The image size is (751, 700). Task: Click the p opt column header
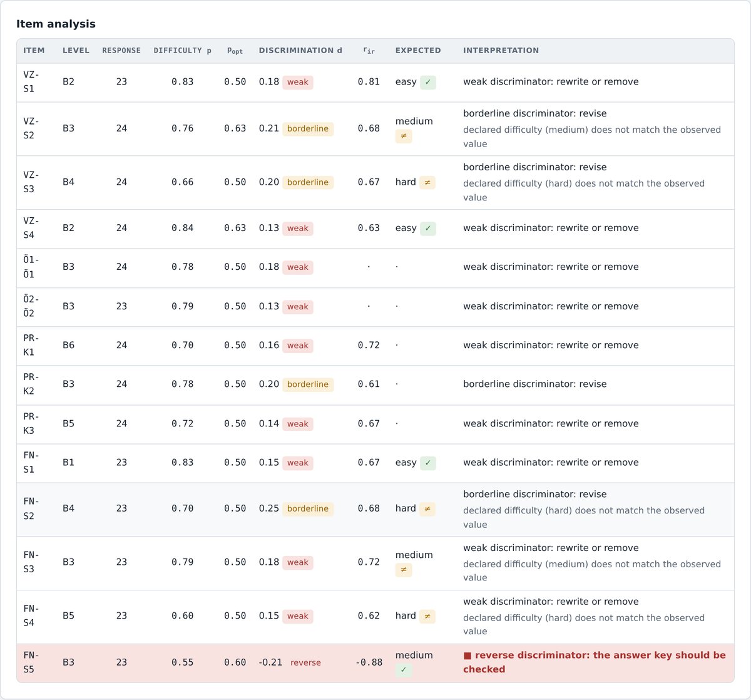click(x=235, y=51)
